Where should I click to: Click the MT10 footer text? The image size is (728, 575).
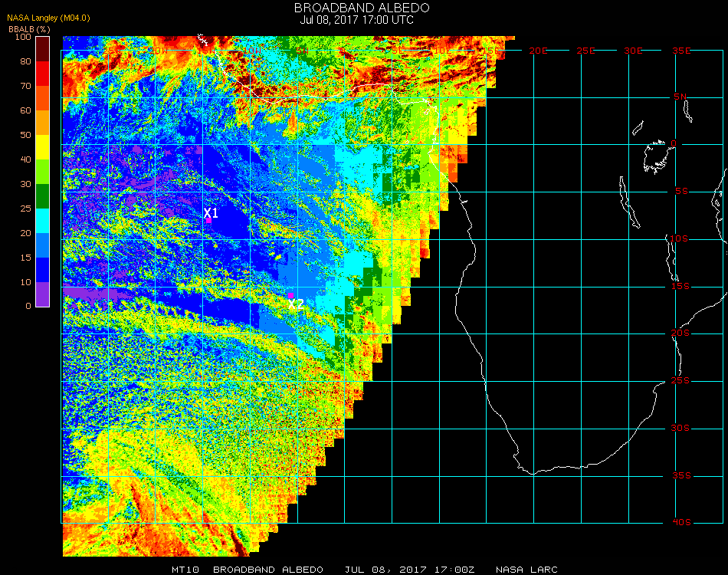pos(185,570)
